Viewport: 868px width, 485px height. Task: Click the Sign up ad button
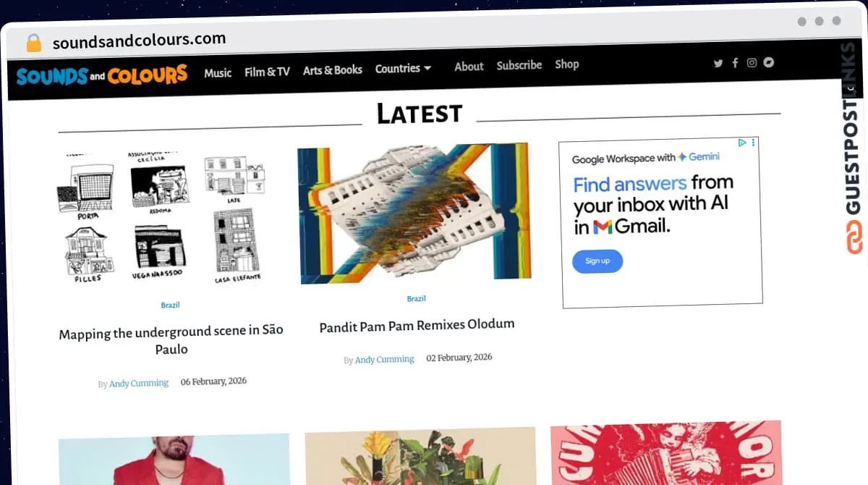[x=597, y=261]
